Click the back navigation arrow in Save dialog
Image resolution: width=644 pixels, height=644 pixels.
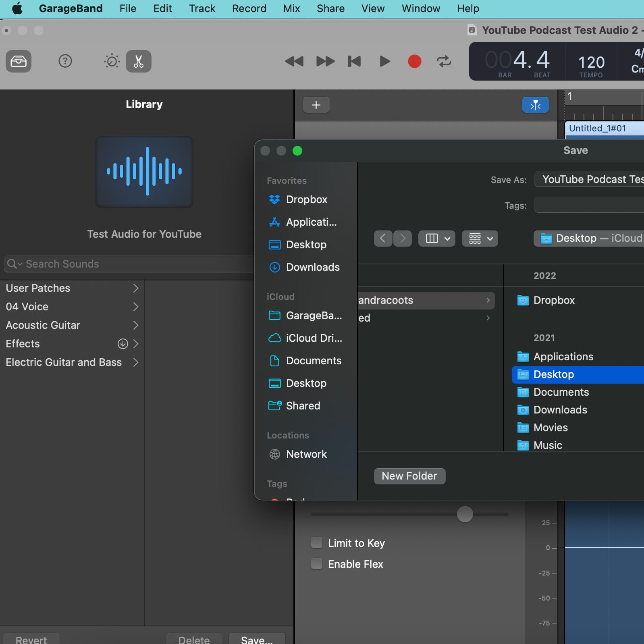click(383, 239)
